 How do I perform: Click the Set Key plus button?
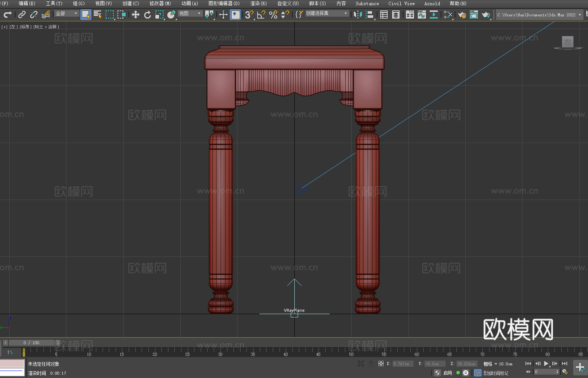(x=580, y=368)
